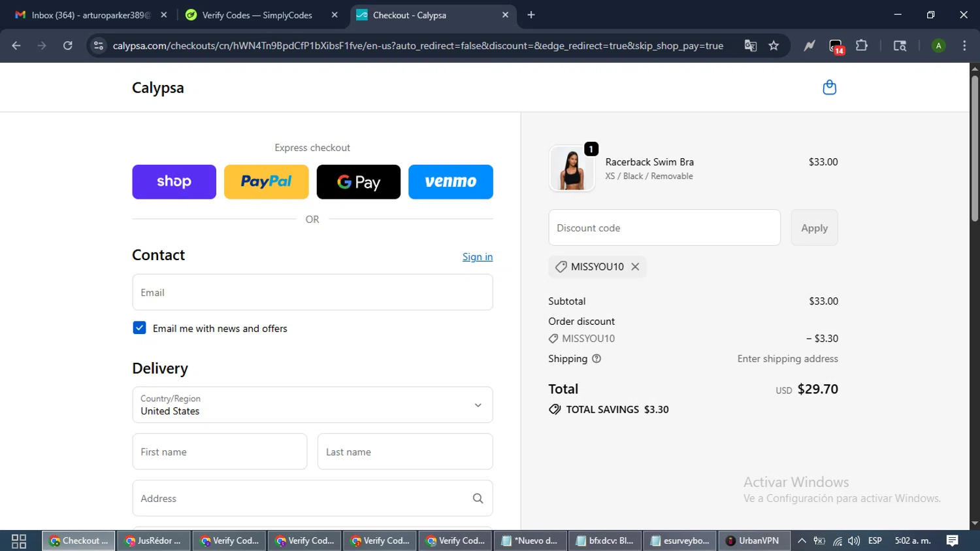Viewport: 980px width, 551px height.
Task: Click the page vertical scrollbar thumb
Action: click(975, 148)
